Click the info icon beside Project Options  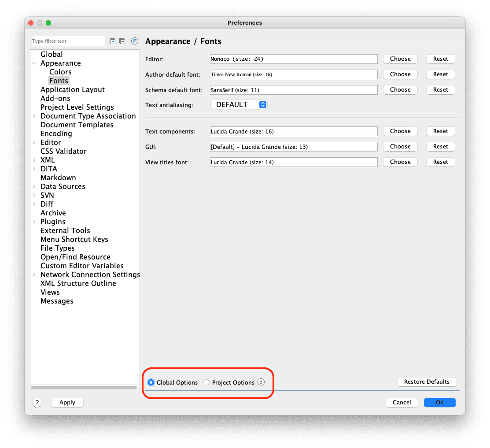tap(261, 382)
